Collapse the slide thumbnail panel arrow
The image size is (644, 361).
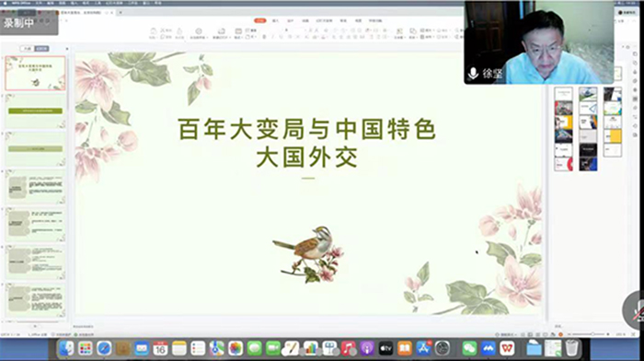[x=67, y=49]
